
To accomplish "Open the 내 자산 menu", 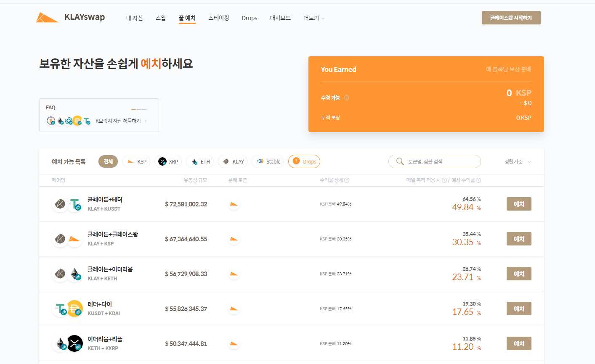I will pos(135,18).
